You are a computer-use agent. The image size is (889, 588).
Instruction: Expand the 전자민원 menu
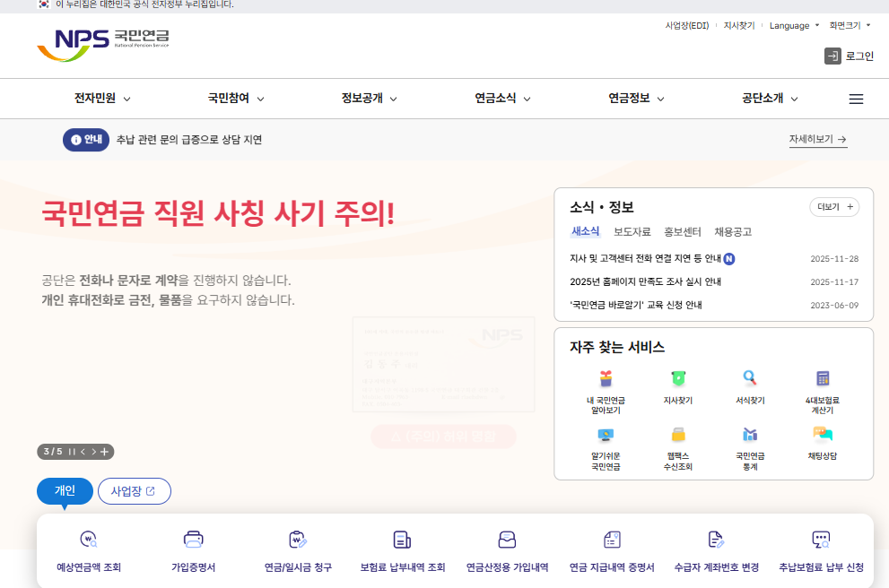(x=102, y=99)
